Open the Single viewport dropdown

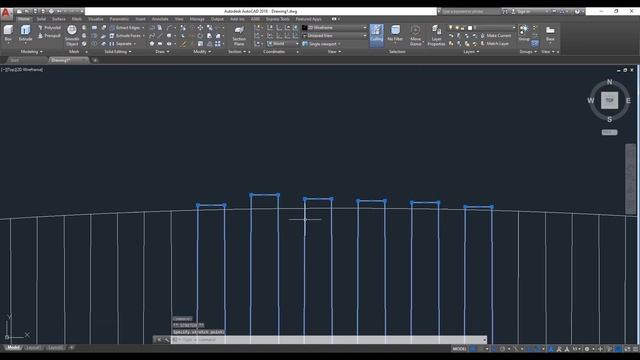(x=321, y=44)
